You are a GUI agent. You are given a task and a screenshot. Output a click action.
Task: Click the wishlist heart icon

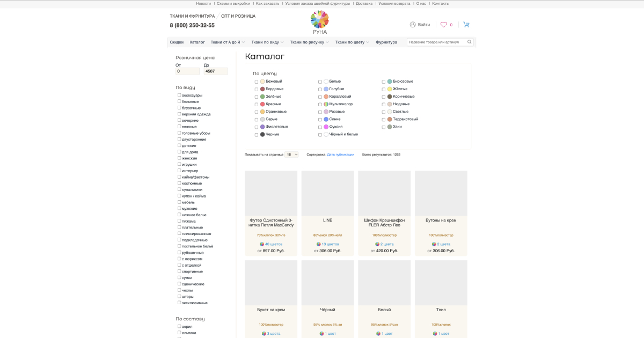(x=444, y=25)
